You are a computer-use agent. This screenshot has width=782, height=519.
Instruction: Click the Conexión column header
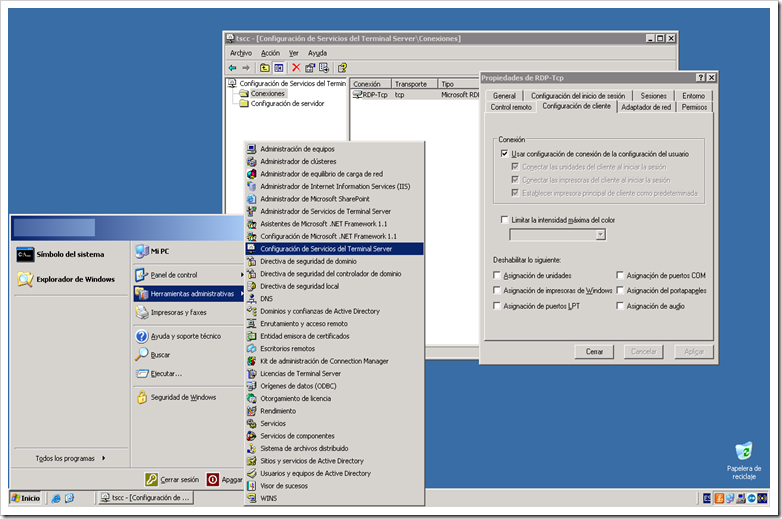tap(370, 84)
